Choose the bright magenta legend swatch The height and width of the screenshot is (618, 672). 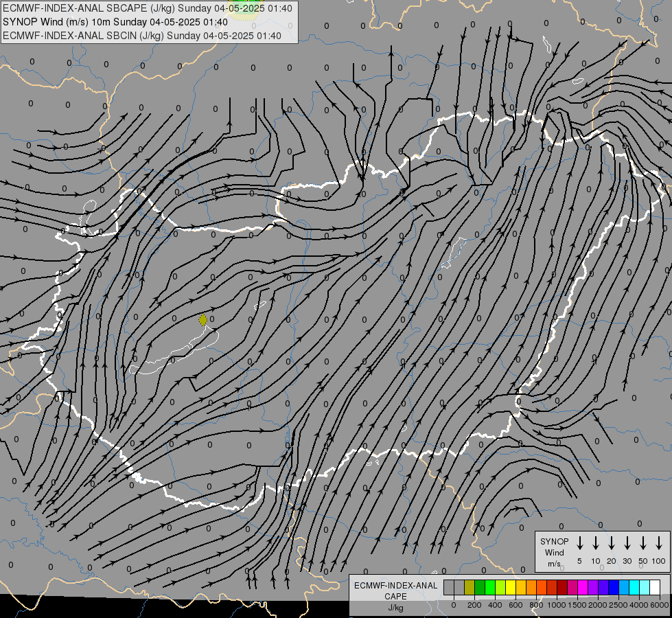pyautogui.click(x=583, y=588)
